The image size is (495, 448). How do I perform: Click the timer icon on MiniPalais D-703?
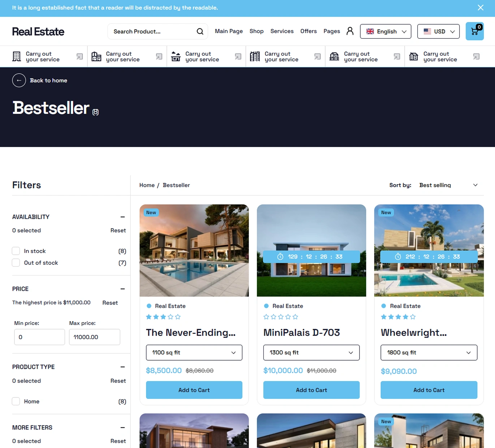[280, 257]
